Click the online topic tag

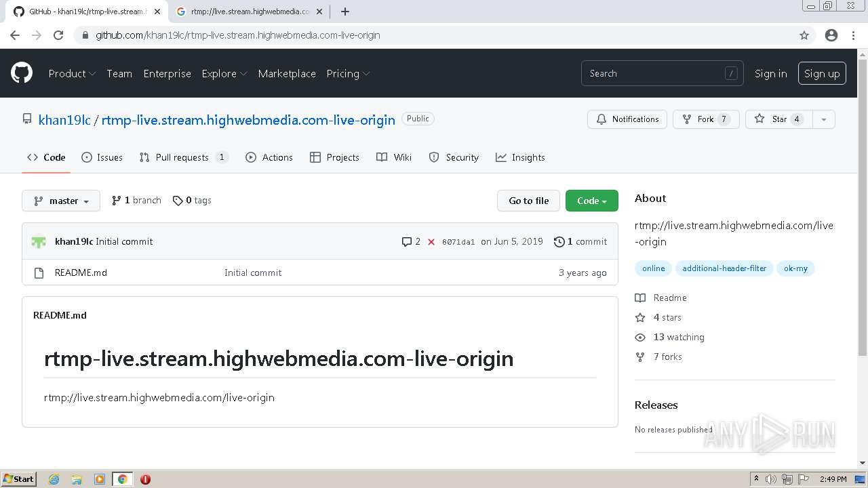click(654, 268)
